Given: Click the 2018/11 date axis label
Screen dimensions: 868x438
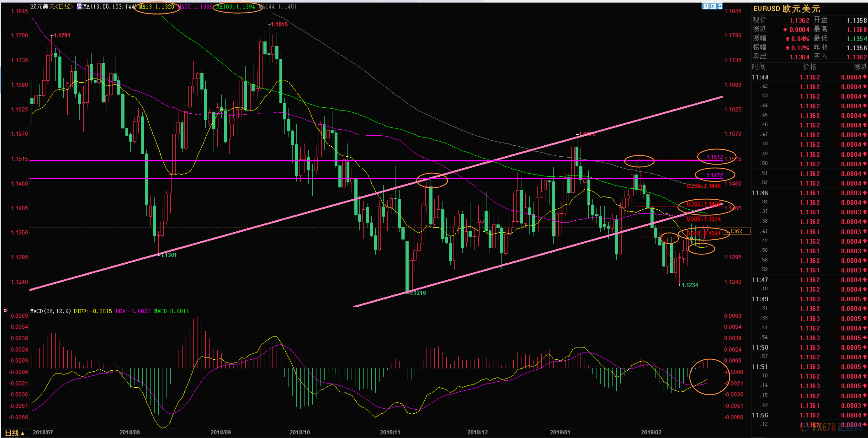Looking at the screenshot, I should [x=390, y=432].
